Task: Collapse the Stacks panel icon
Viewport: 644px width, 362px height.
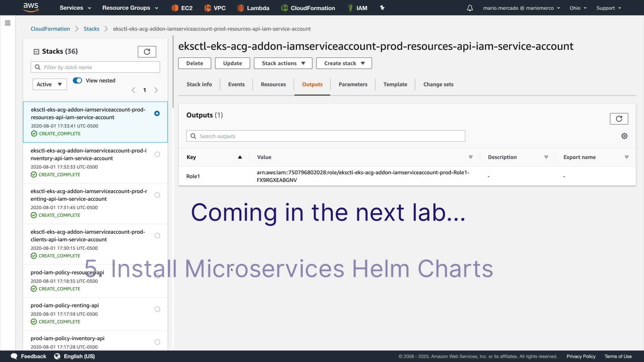Action: point(36,52)
